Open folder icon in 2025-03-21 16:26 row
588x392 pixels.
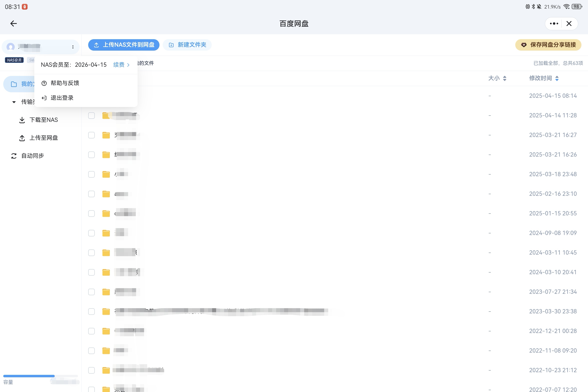point(106,155)
